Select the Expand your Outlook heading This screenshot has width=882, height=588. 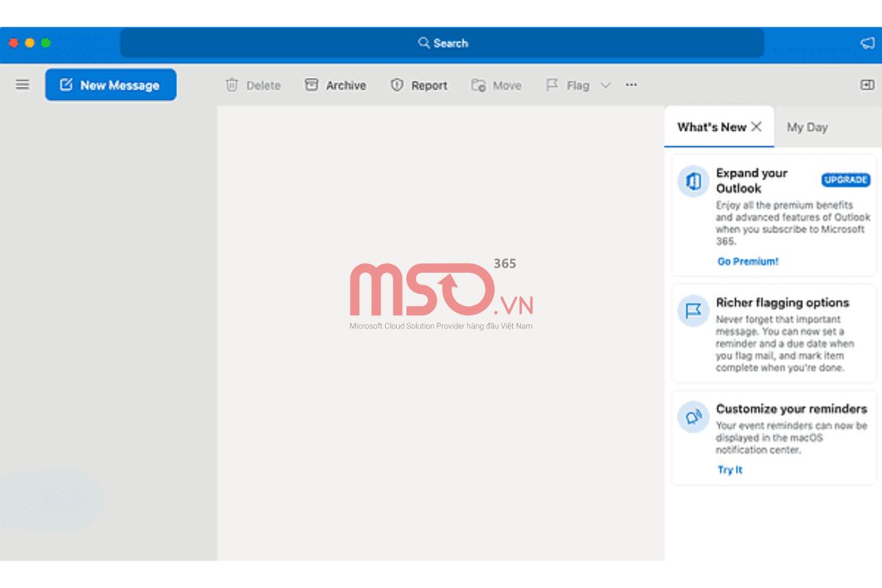[x=752, y=181]
